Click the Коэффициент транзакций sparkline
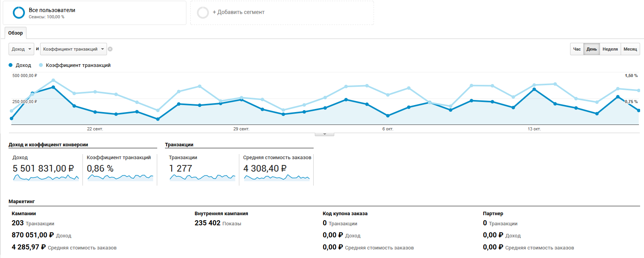The width and height of the screenshot is (644, 258). (120, 178)
